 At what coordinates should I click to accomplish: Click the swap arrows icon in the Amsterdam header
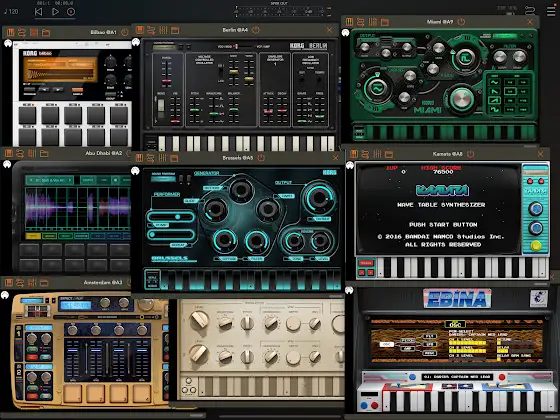pyautogui.click(x=20, y=283)
